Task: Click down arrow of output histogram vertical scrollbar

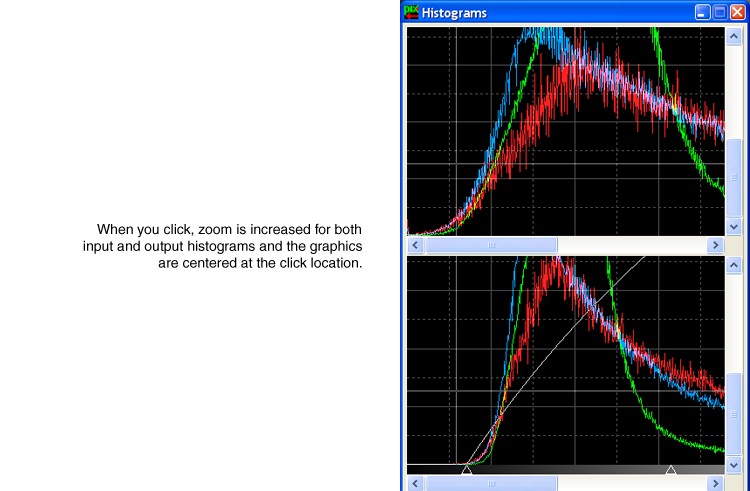Action: pos(734,465)
